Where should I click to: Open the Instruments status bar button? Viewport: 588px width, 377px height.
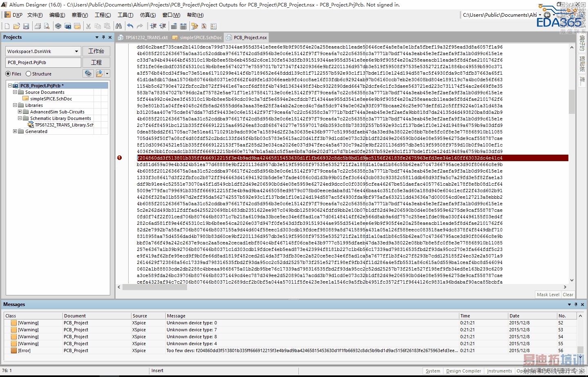pyautogui.click(x=499, y=371)
